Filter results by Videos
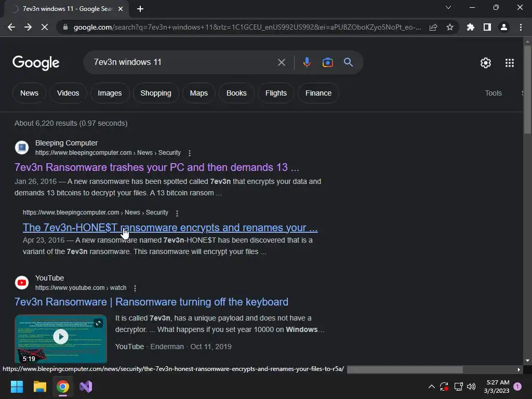Viewport: 532px width, 399px height. 68,93
